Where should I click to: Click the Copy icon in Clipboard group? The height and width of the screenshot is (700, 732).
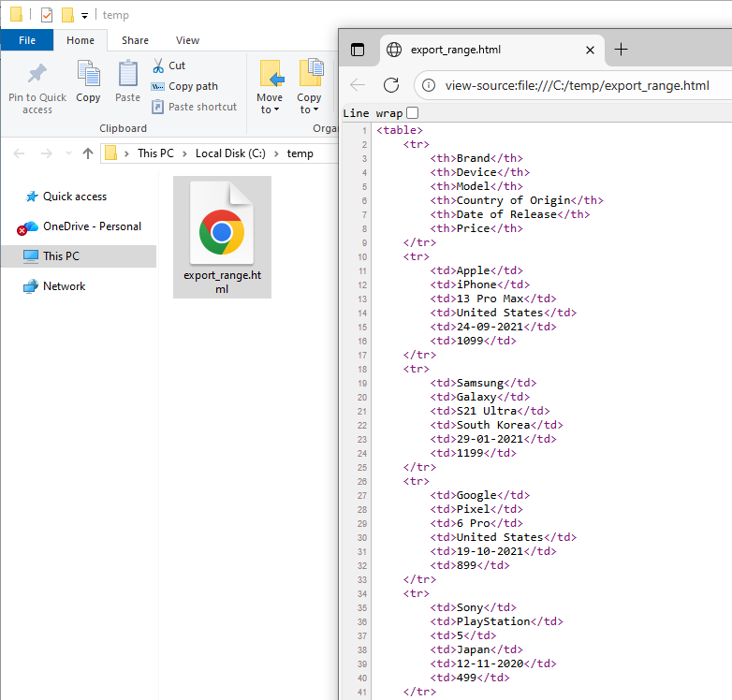pos(88,74)
